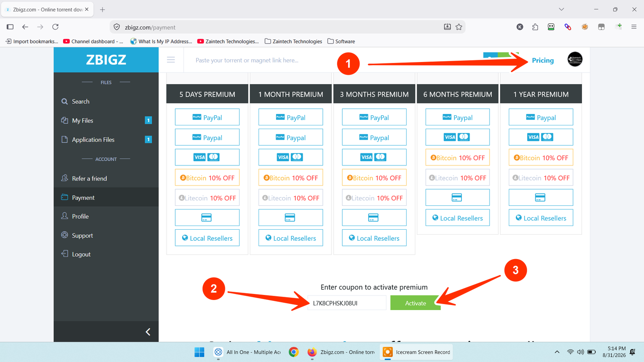Viewport: 644px width, 362px height.
Task: Open the hamburger menu icon beside torrent field
Action: 171,60
